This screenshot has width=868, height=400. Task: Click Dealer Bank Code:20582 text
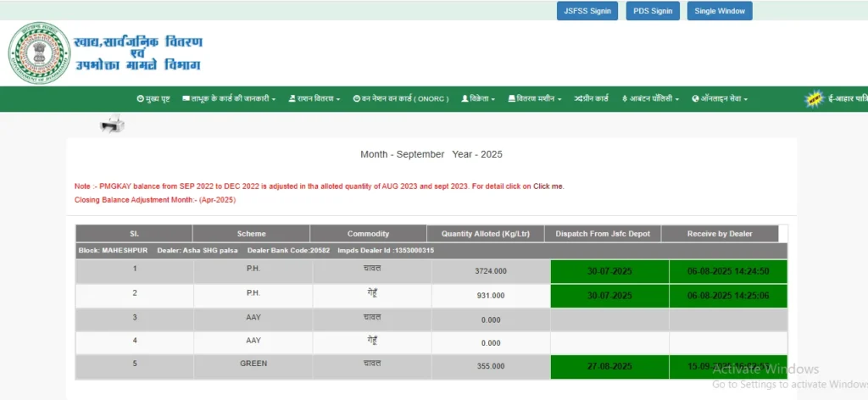[288, 251]
